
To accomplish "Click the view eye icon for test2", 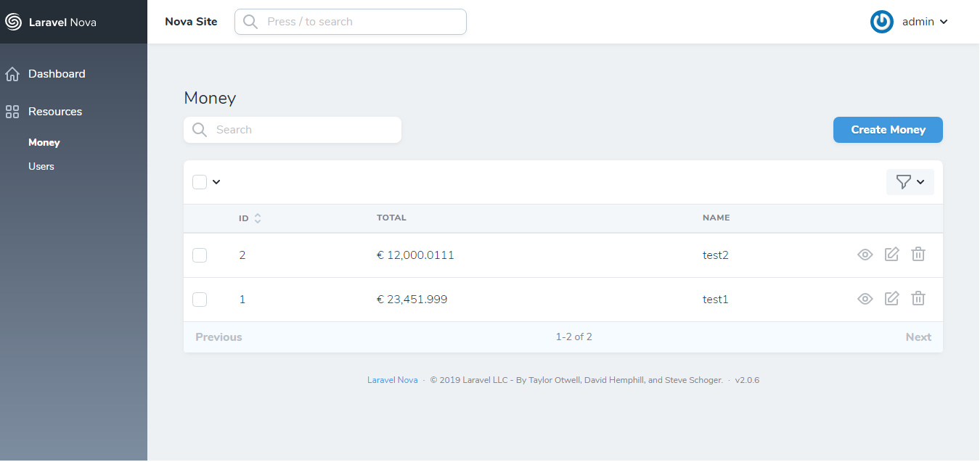I will point(865,255).
